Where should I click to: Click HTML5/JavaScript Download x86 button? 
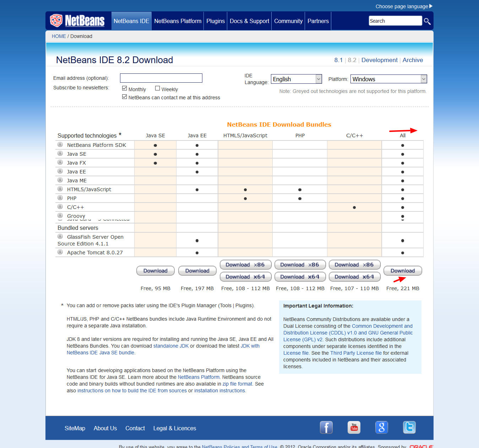245,265
